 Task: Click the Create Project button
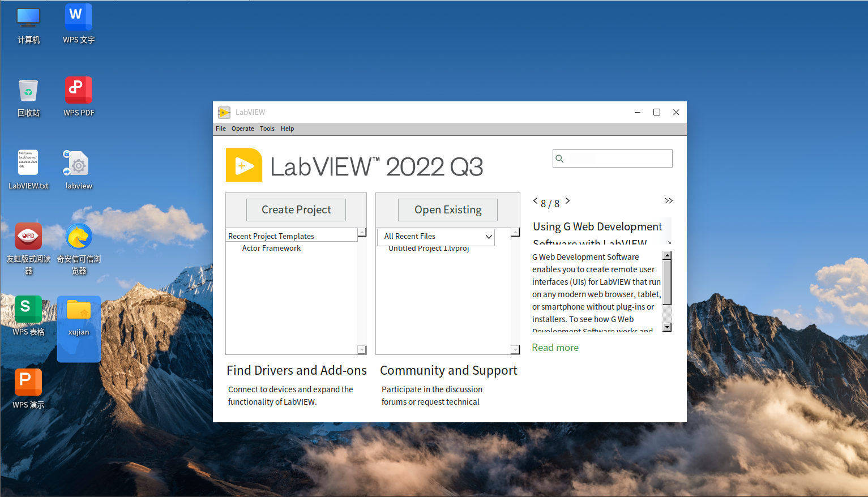pyautogui.click(x=296, y=210)
